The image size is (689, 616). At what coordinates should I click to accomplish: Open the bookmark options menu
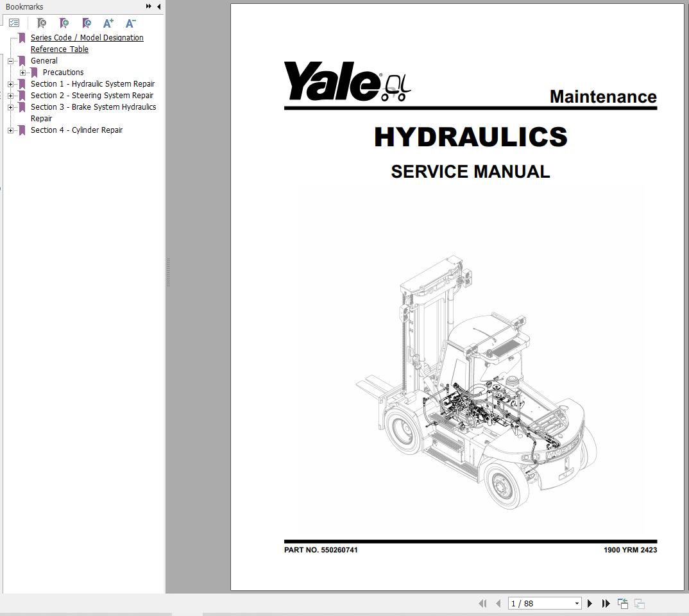tap(14, 22)
